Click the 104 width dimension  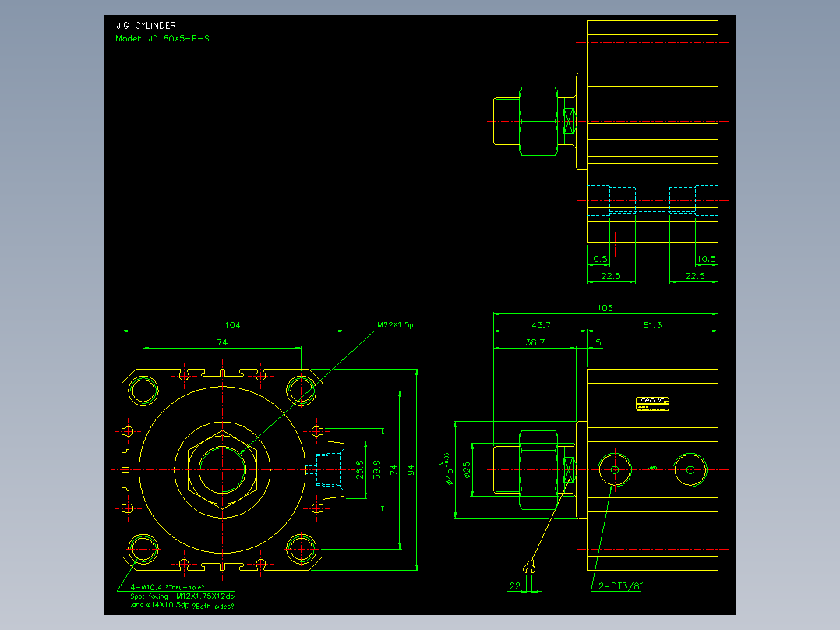[232, 325]
